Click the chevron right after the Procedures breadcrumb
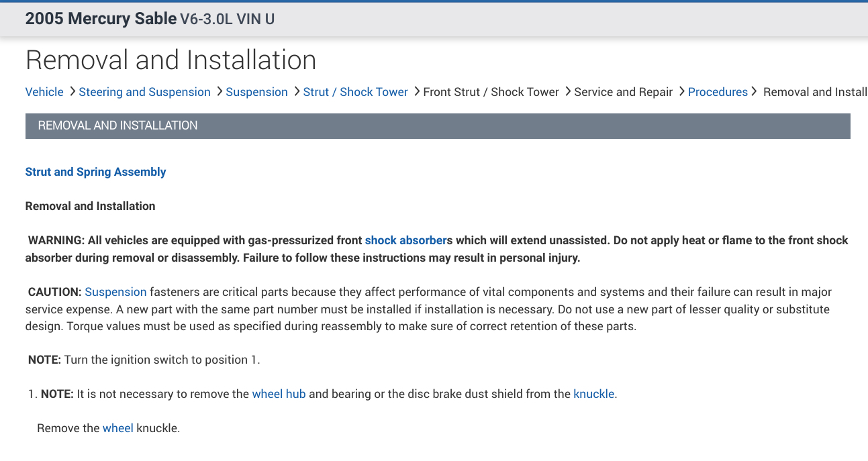 click(x=755, y=91)
